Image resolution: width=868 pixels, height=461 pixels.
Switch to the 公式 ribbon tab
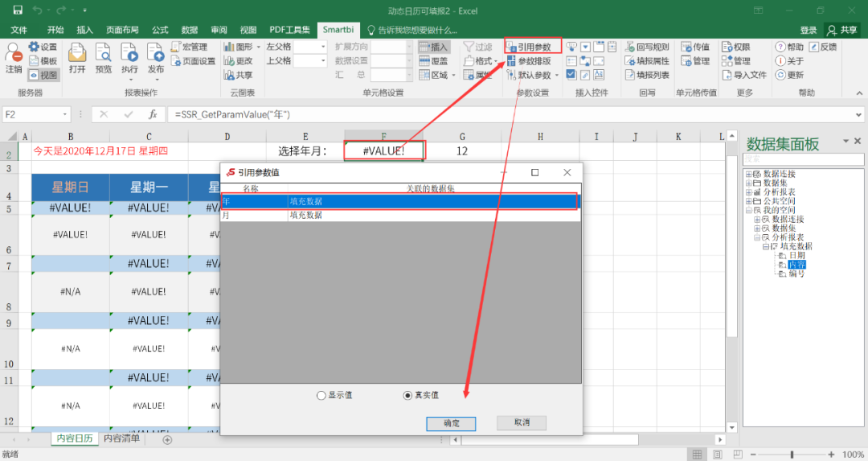160,30
